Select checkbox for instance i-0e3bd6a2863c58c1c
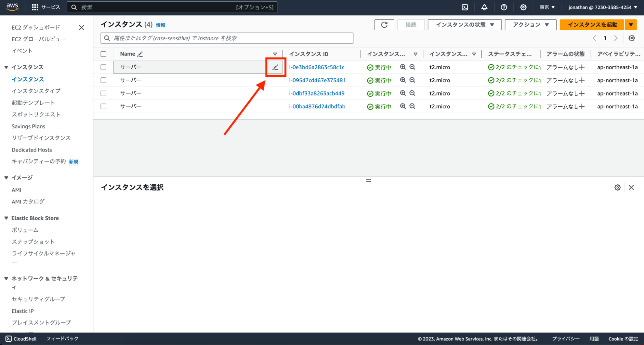Image resolution: width=644 pixels, height=345 pixels. 103,67
